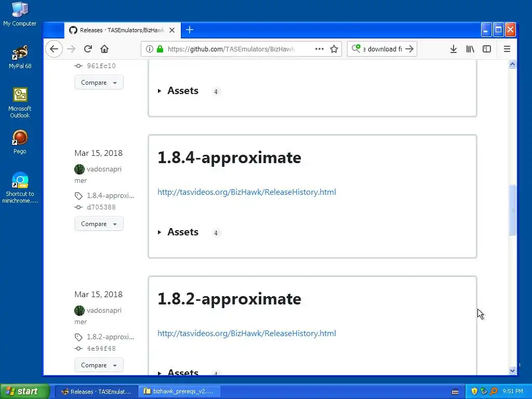The height and width of the screenshot is (399, 532).
Task: Reload the GitHub releases page
Action: tap(88, 49)
